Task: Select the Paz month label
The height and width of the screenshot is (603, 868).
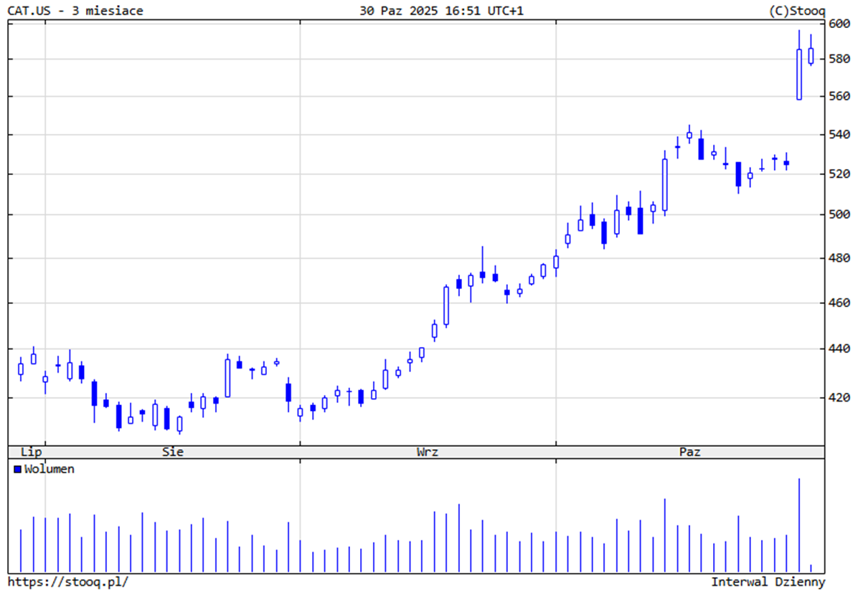Action: 690,452
